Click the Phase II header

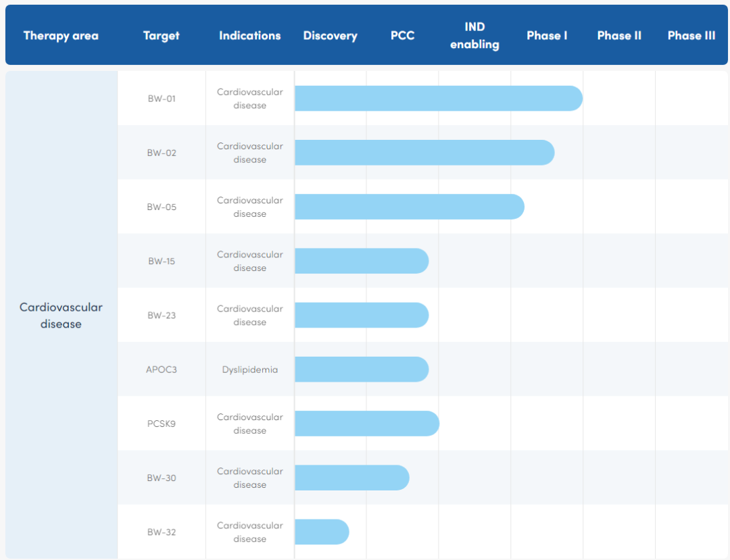619,36
